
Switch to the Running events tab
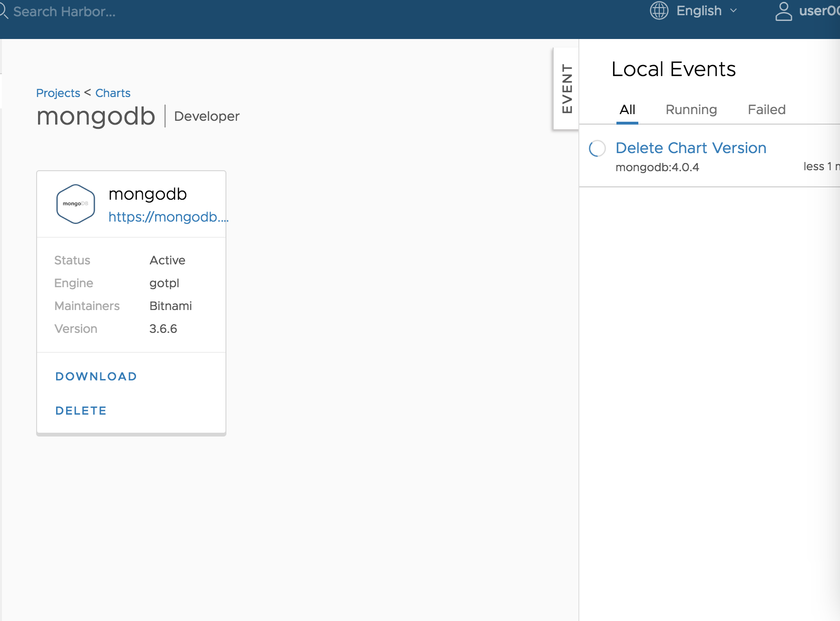point(691,109)
